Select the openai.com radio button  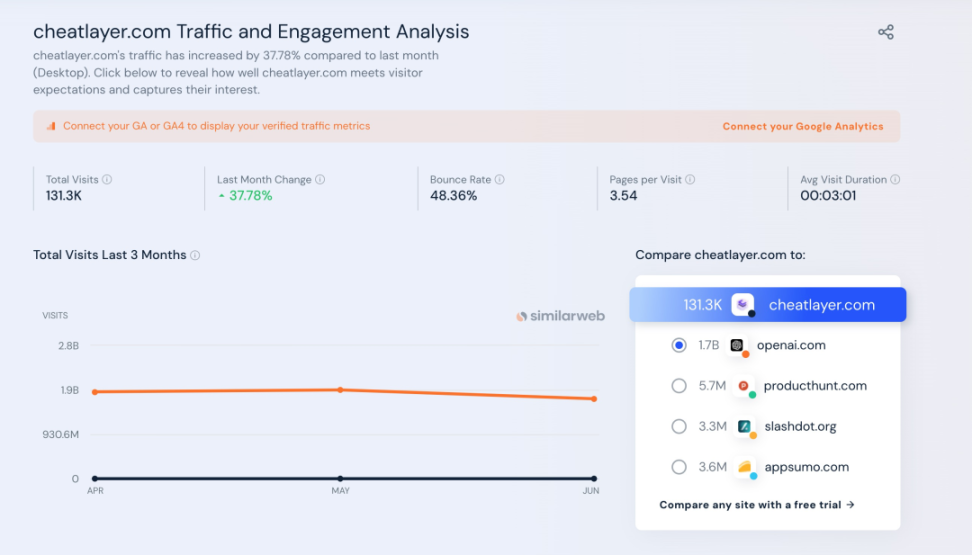[679, 345]
